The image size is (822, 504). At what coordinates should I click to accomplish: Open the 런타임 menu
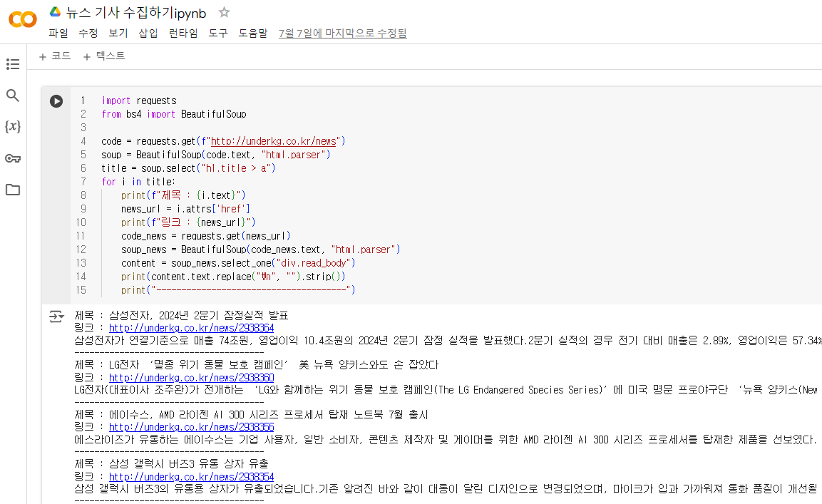pyautogui.click(x=183, y=33)
